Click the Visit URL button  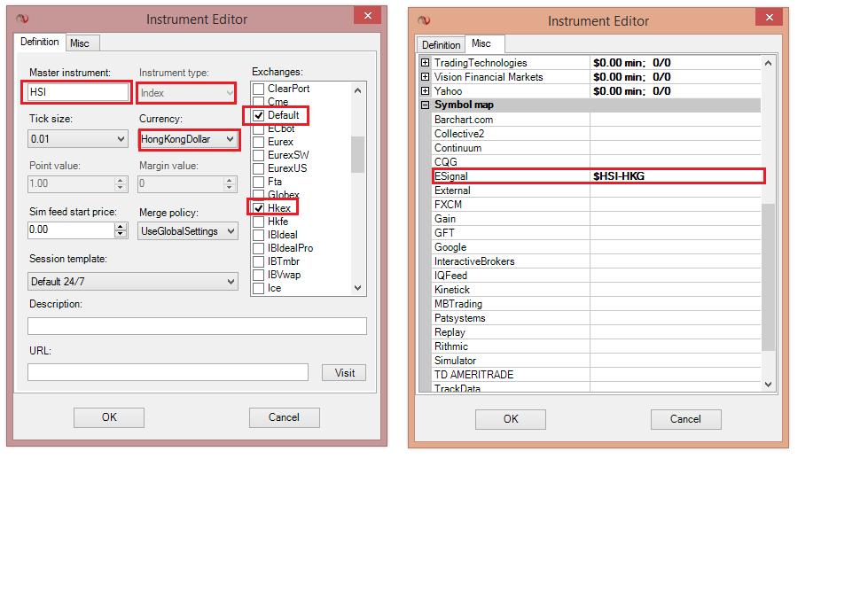coord(344,372)
